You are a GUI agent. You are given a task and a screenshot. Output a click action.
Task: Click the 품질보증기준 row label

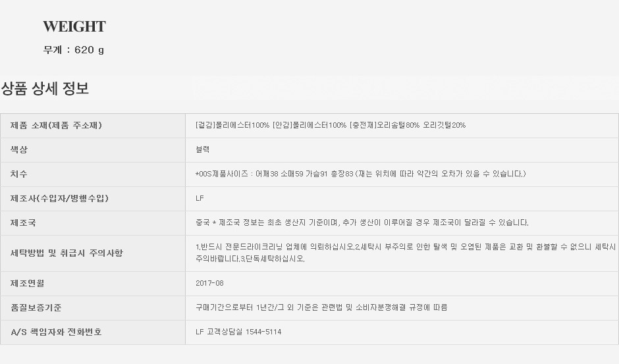click(36, 307)
